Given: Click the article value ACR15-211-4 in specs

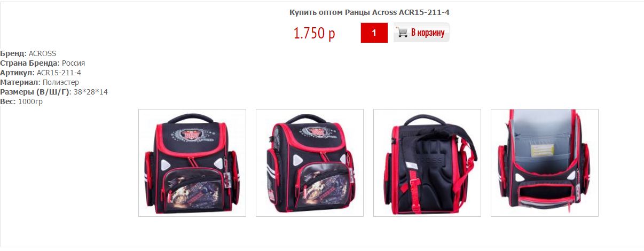Looking at the screenshot, I should (59, 73).
